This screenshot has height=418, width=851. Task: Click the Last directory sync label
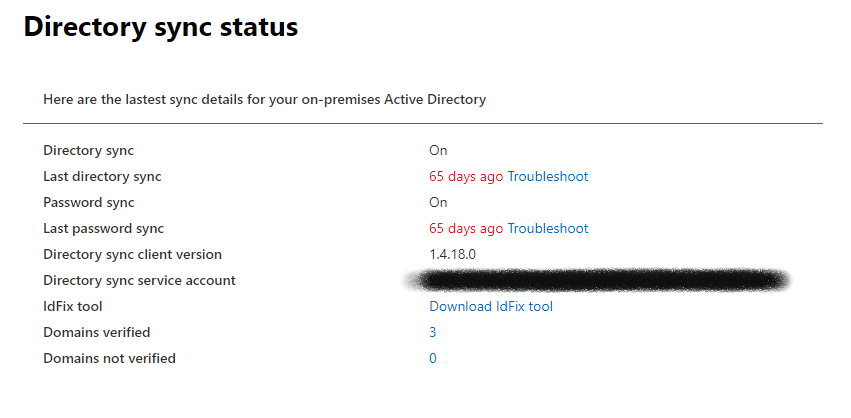102,177
